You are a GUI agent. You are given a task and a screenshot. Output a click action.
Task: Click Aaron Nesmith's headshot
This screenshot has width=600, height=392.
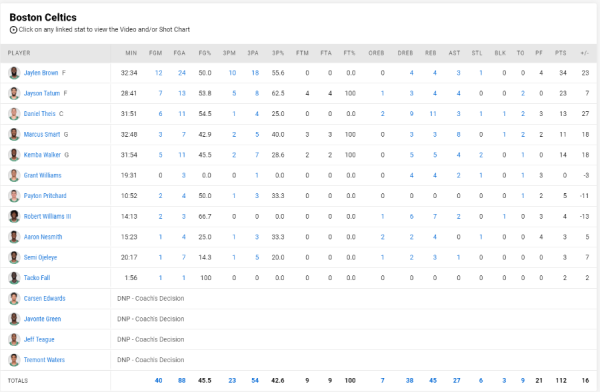pyautogui.click(x=14, y=237)
